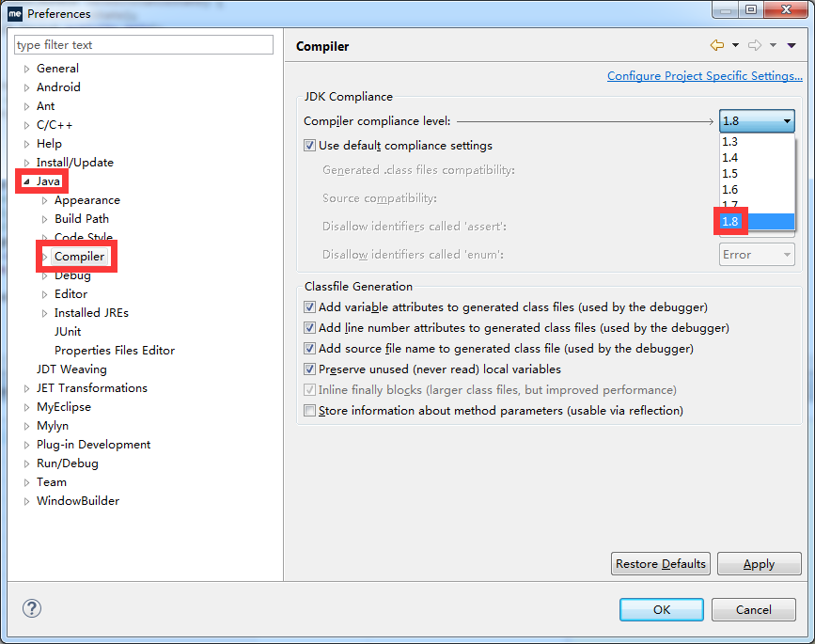This screenshot has width=815, height=644.
Task: Expand the Install/Update tree node
Action: [26, 163]
